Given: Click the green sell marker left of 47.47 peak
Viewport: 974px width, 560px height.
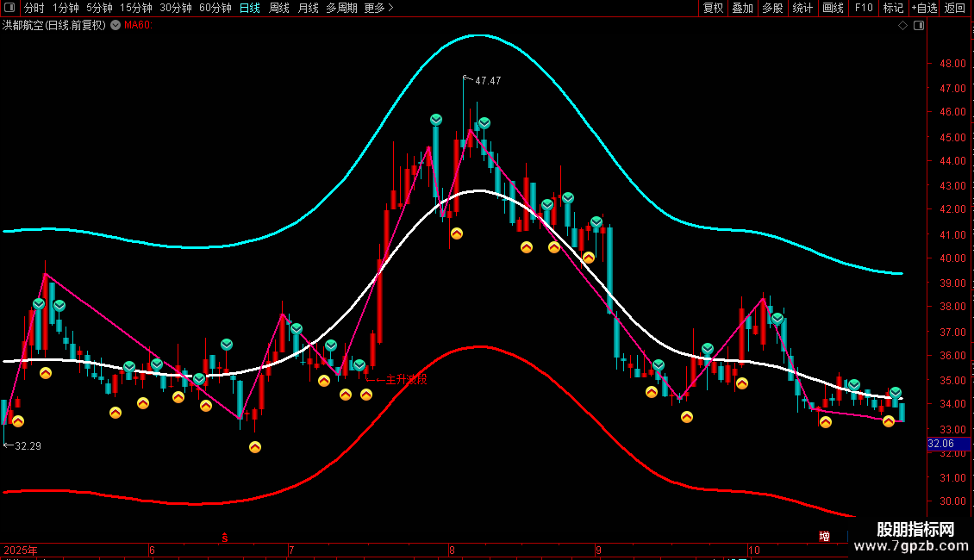Looking at the screenshot, I should pyautogui.click(x=436, y=119).
